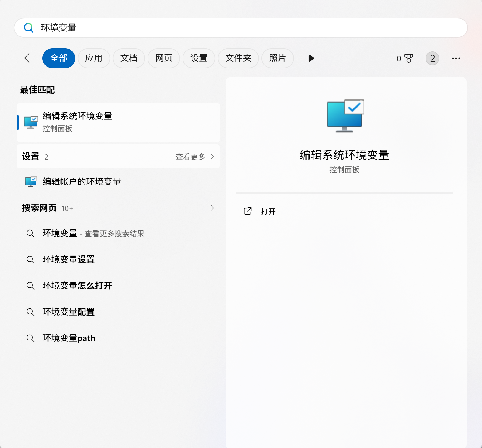Click the search magnifier icon in search box
Screen dimensions: 482x448
click(x=29, y=28)
